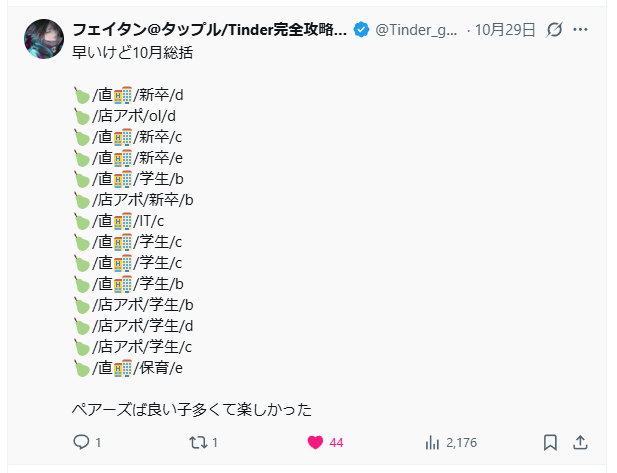Click the blue verified badge
Image resolution: width=617 pixels, height=473 pixels.
point(361,30)
